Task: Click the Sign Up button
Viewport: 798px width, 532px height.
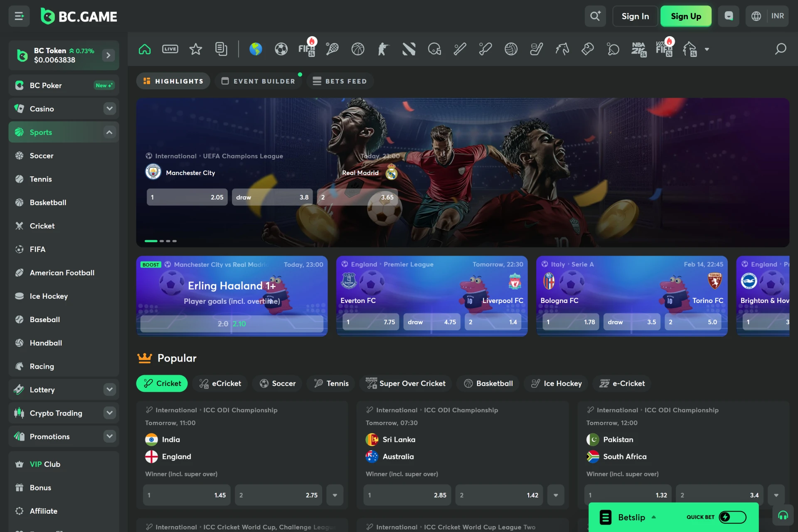Action: click(x=686, y=16)
